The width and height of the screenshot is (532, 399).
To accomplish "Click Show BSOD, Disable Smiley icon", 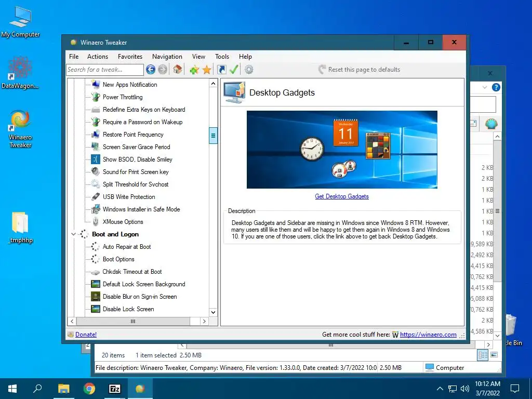I will click(96, 159).
